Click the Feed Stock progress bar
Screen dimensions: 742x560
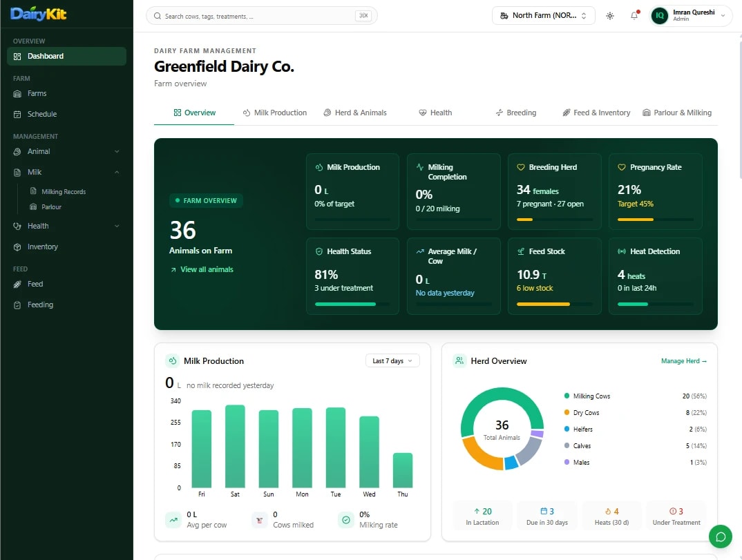[555, 304]
